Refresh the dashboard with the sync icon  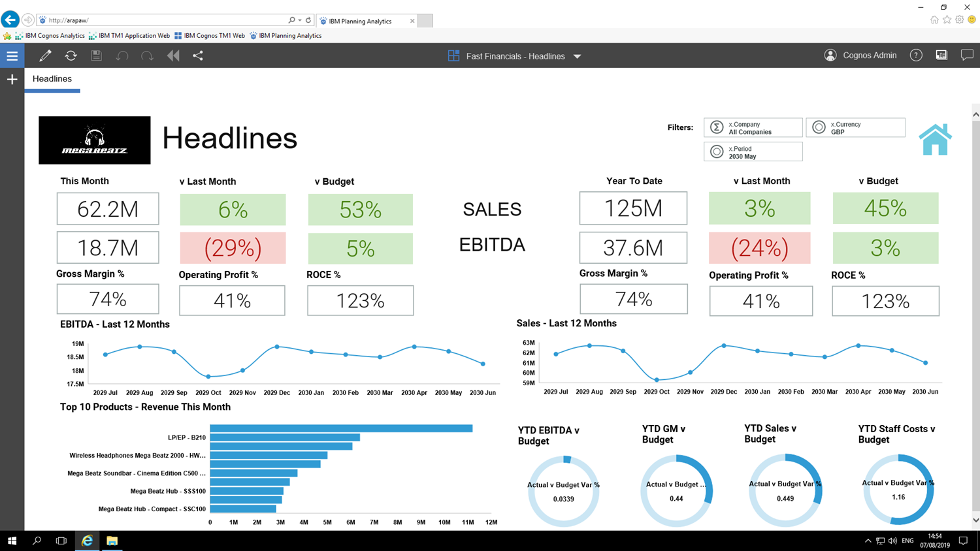point(71,55)
